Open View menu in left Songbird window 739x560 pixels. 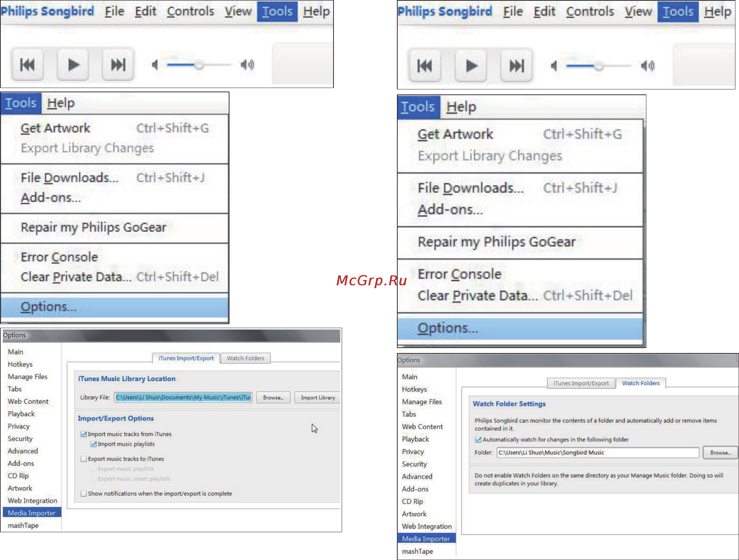[238, 11]
